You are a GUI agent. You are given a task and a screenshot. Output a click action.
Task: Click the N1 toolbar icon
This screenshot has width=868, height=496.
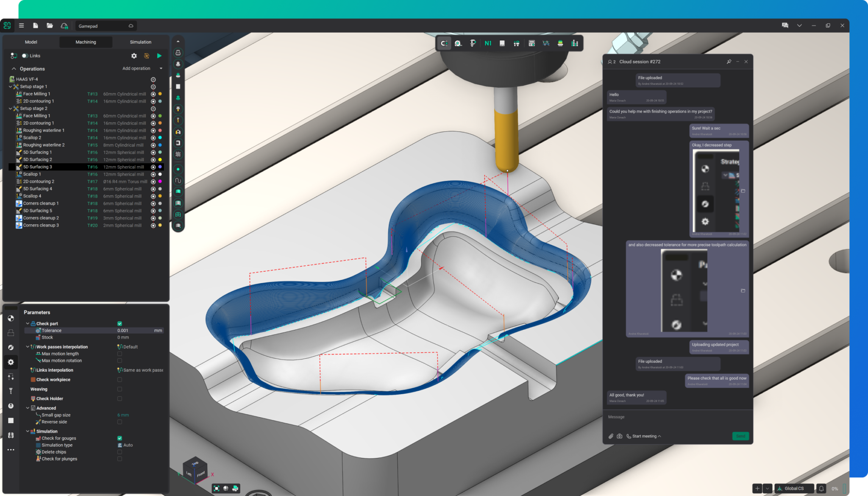[488, 43]
